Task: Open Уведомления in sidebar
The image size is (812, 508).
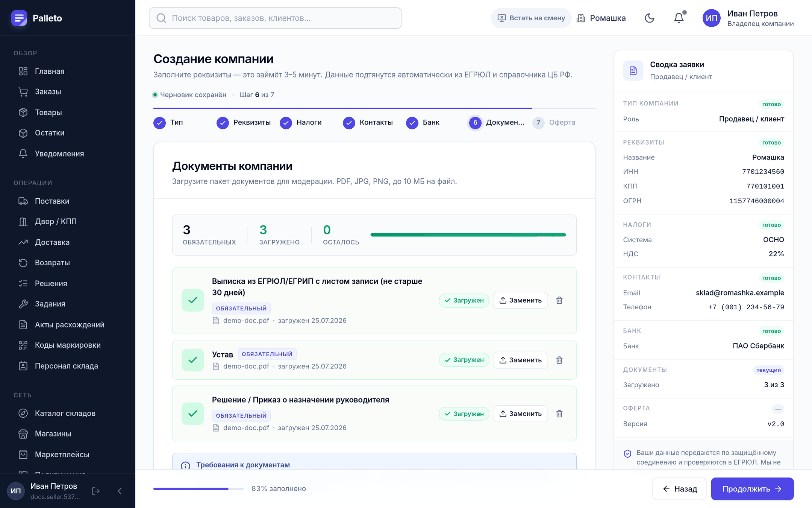Action: tap(68, 154)
